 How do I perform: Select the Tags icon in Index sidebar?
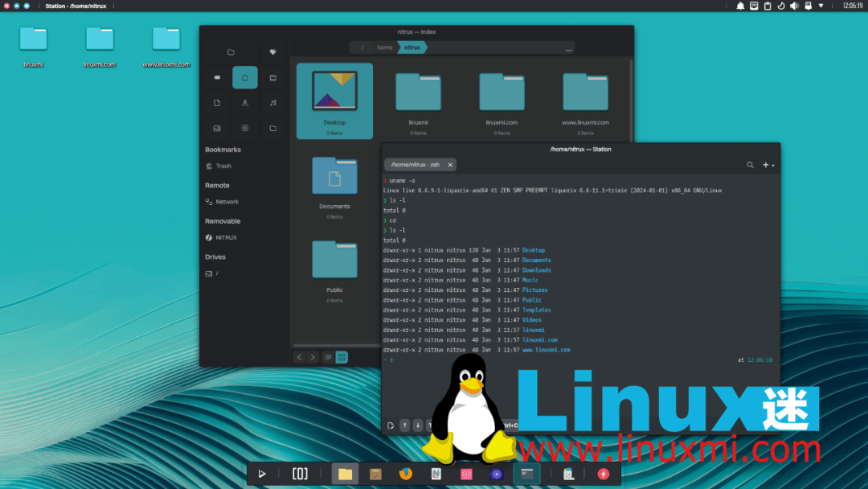(217, 77)
